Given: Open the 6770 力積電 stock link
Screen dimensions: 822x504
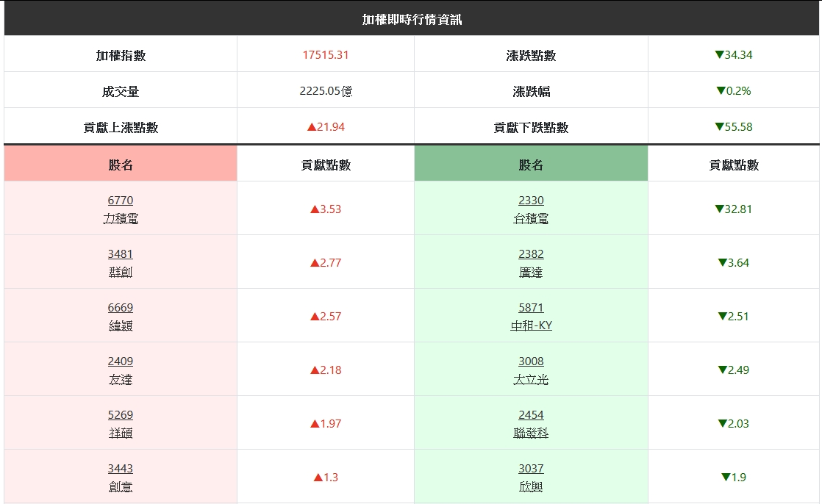Looking at the screenshot, I should click(121, 209).
